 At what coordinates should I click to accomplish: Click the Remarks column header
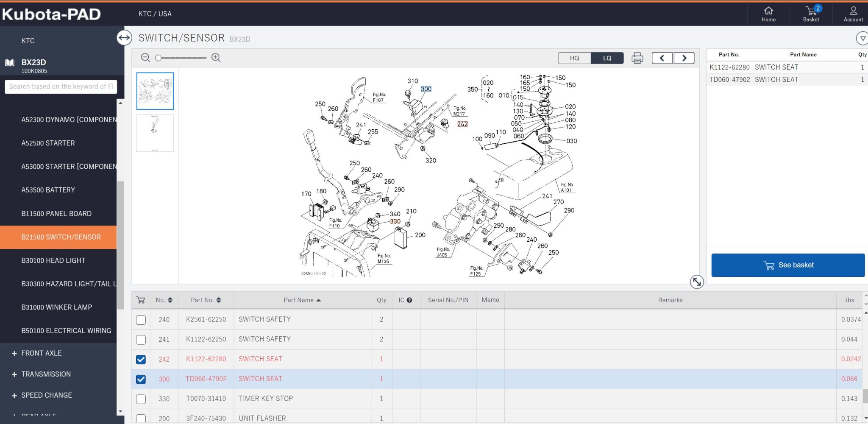[x=670, y=300]
